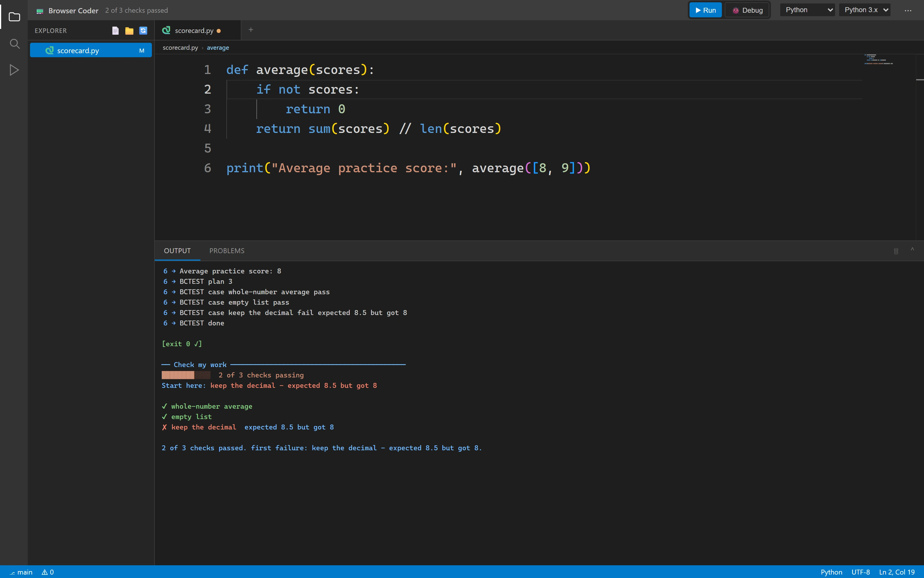This screenshot has height=578, width=924.
Task: Click the 'BCTEST done' output line
Action: 193,323
